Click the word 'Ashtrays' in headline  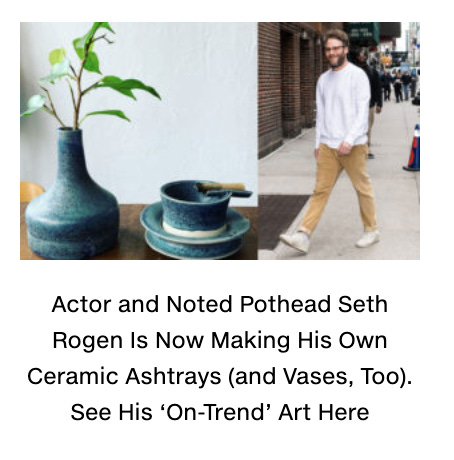(x=173, y=376)
